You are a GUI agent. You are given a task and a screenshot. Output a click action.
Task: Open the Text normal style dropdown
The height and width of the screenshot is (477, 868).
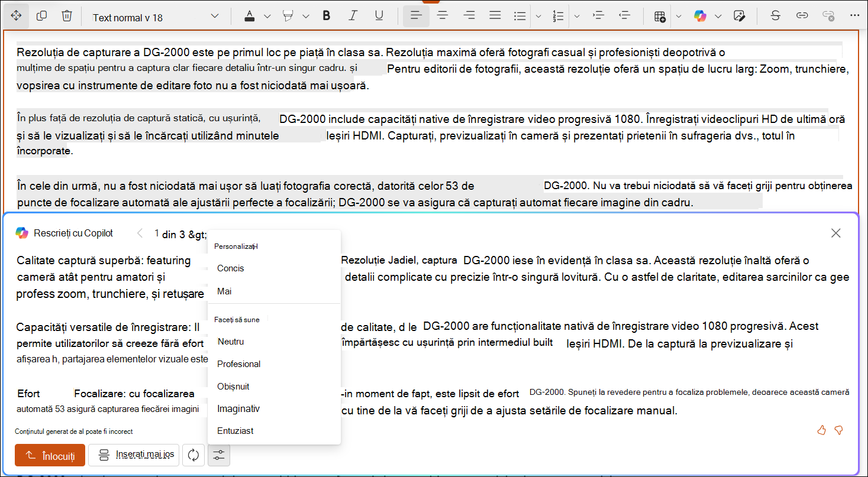(x=156, y=17)
